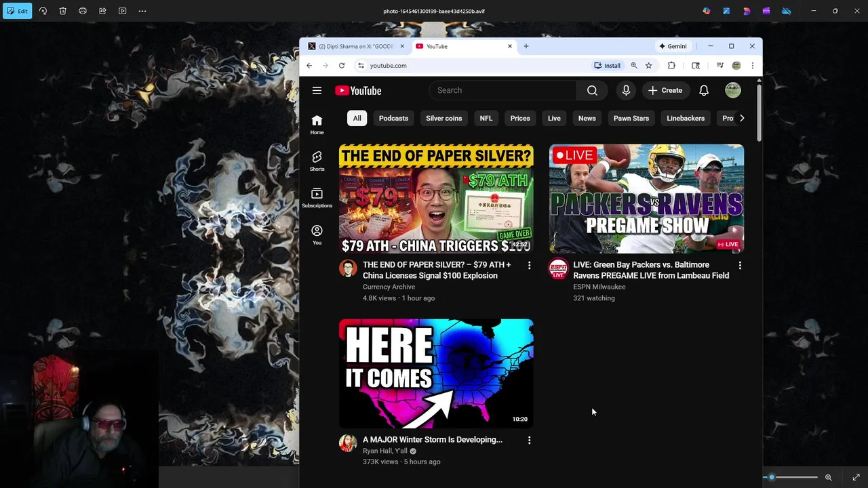Click the Google Lens search icon in Chrome

point(696,66)
